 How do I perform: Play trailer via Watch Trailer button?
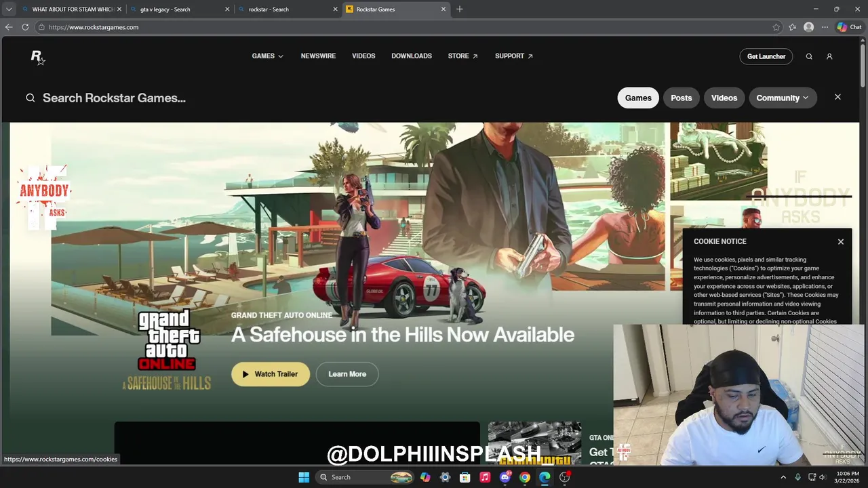tap(271, 374)
